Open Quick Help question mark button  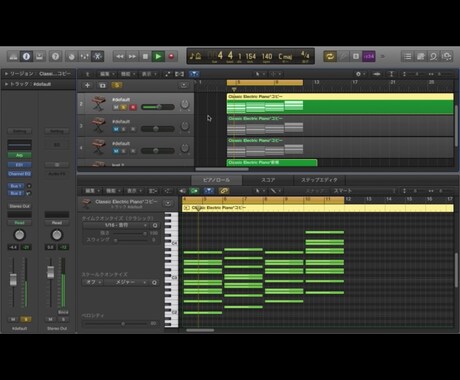click(x=56, y=56)
